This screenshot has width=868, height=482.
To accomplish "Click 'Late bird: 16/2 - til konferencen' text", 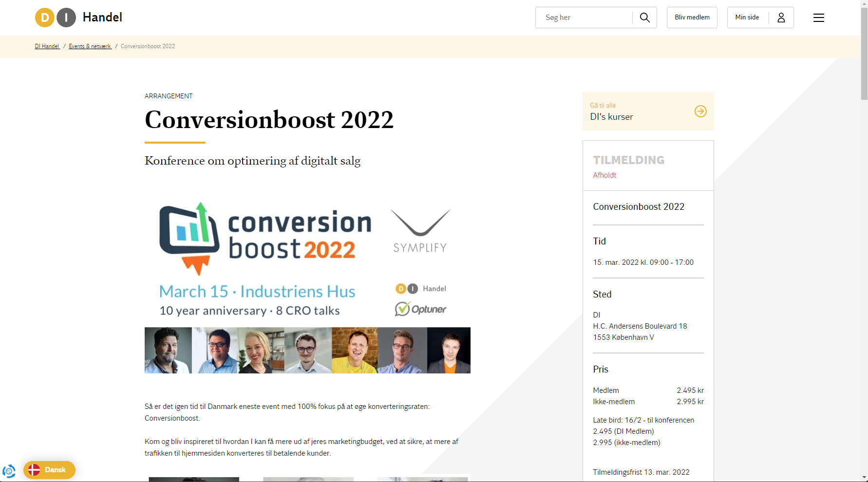I will pos(643,420).
